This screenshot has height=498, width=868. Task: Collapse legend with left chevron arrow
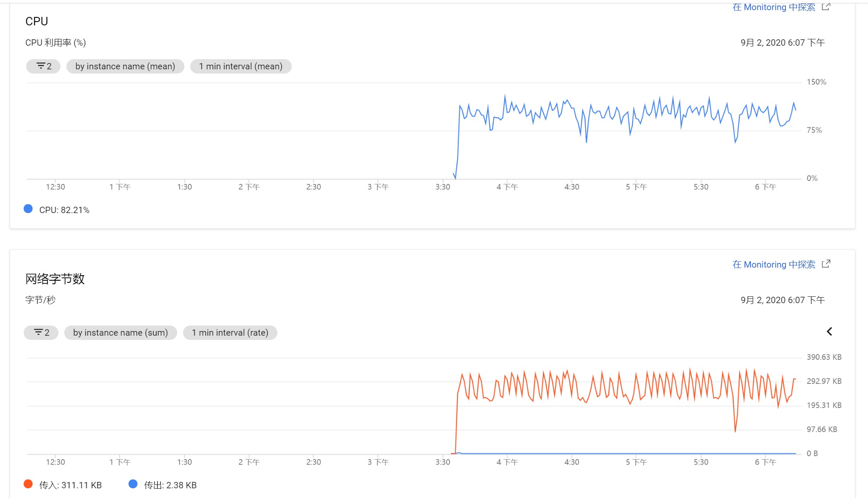coord(829,332)
